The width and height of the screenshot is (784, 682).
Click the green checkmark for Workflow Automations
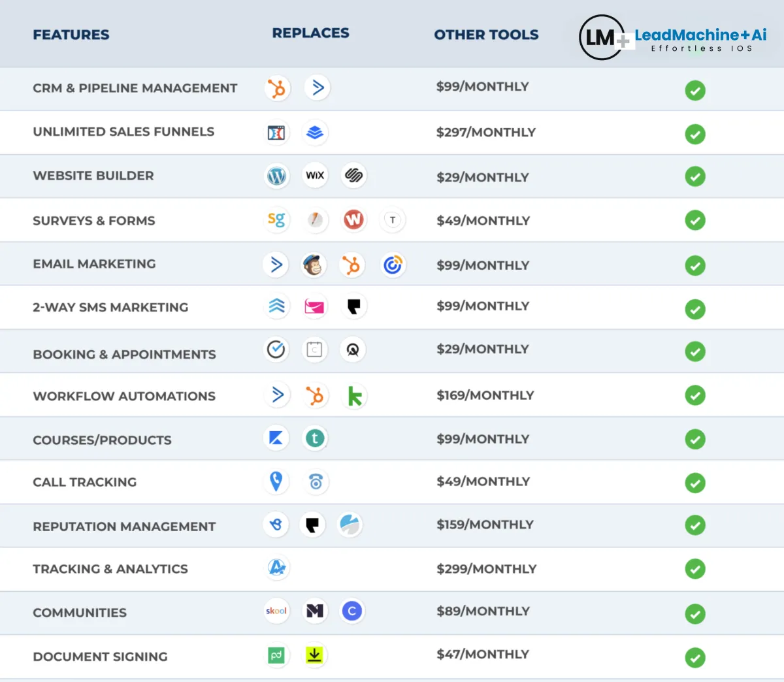[x=695, y=395]
